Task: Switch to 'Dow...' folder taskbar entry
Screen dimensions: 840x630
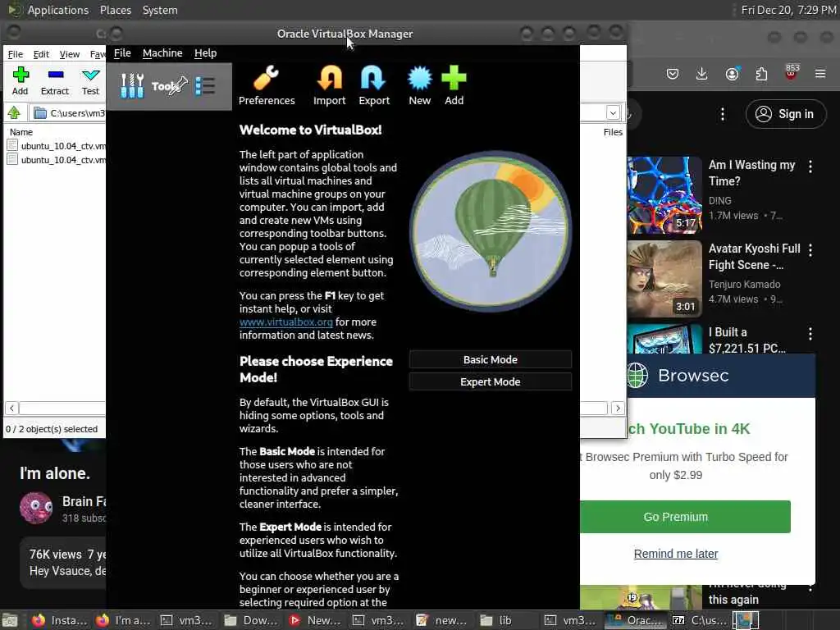Action: [251, 620]
